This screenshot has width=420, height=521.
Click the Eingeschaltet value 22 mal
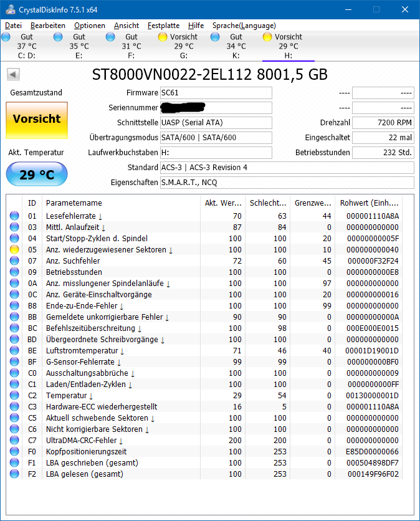383,138
